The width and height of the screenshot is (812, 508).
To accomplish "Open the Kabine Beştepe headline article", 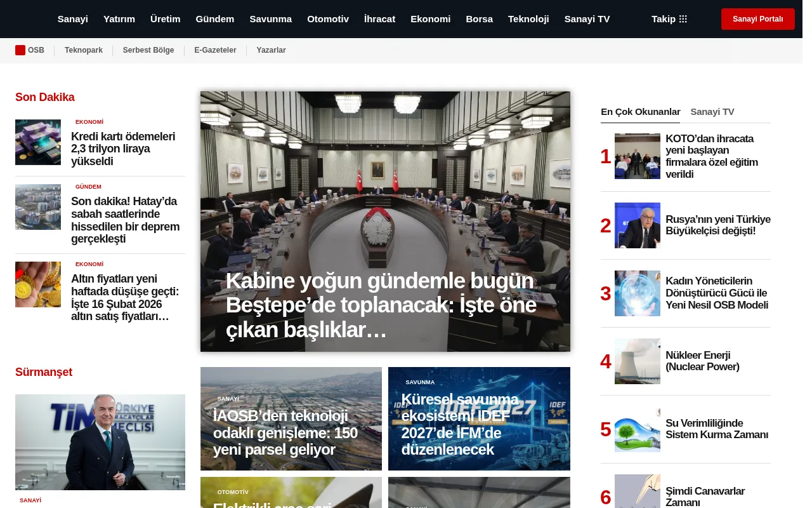I will (x=381, y=305).
